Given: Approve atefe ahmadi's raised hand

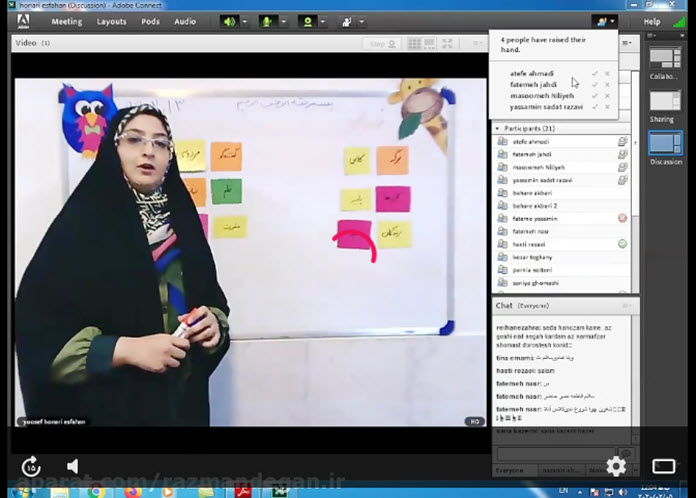Looking at the screenshot, I should (x=595, y=73).
